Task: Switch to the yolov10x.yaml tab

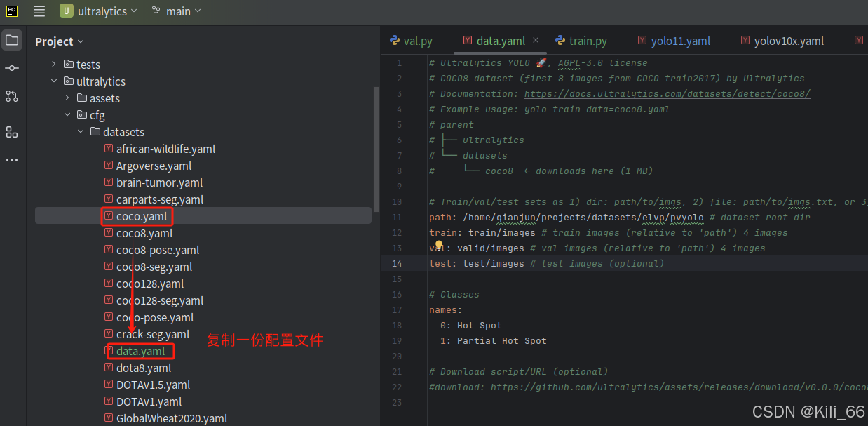Action: [782, 41]
